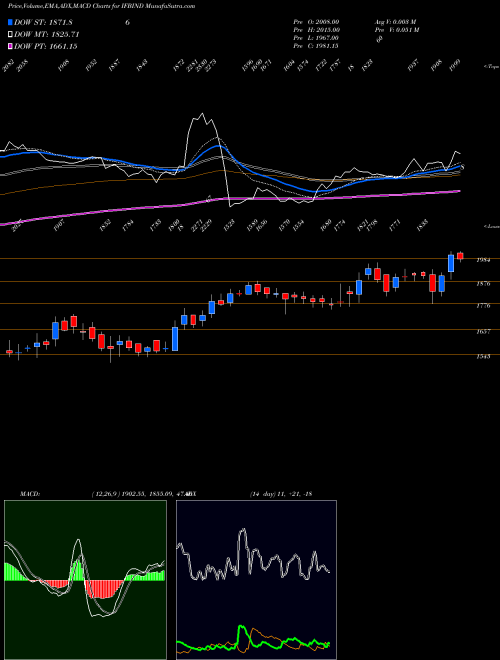This screenshot has height=660, width=500.
Task: Select the DOW ST: 1871.8 label
Action: click(43, 23)
